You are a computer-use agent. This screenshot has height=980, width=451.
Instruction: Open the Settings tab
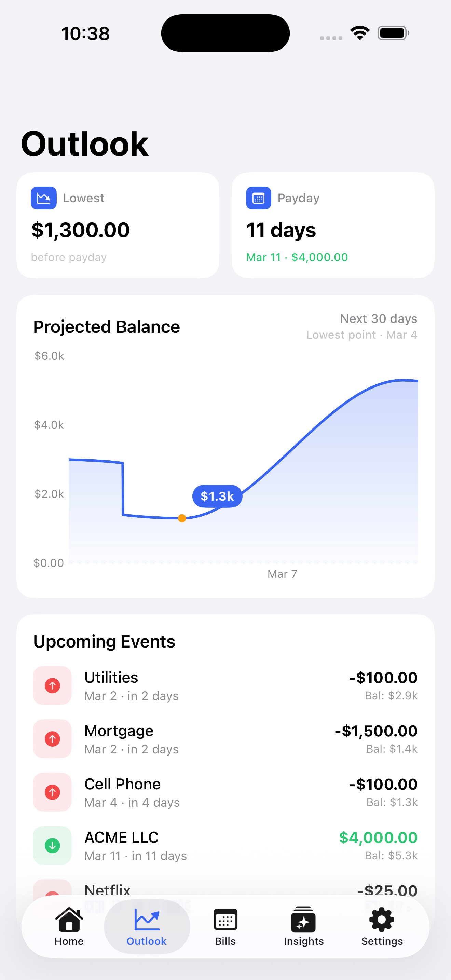click(382, 926)
